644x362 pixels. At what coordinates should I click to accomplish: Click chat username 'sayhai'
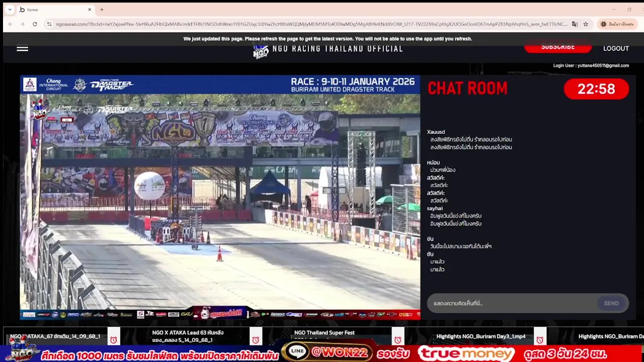(x=435, y=208)
